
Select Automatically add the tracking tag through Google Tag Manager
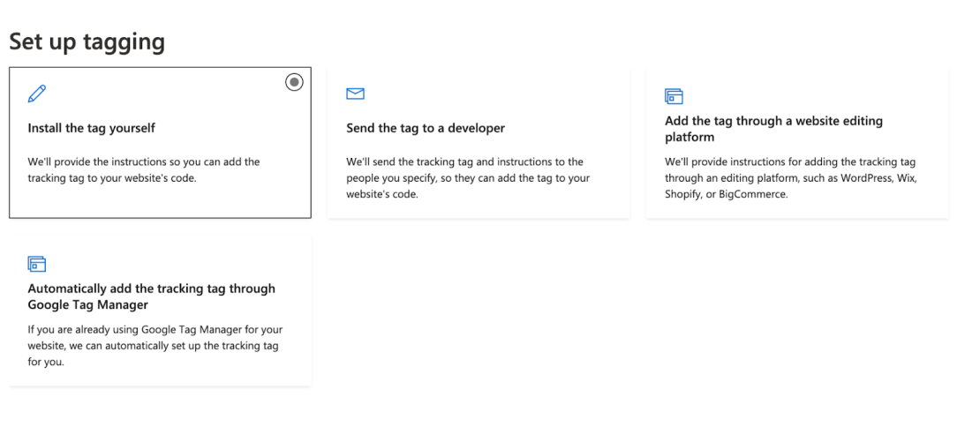(151, 296)
